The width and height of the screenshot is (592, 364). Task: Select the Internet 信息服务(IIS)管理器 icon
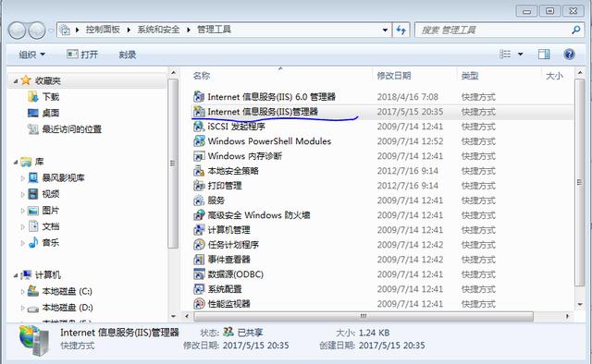click(199, 112)
